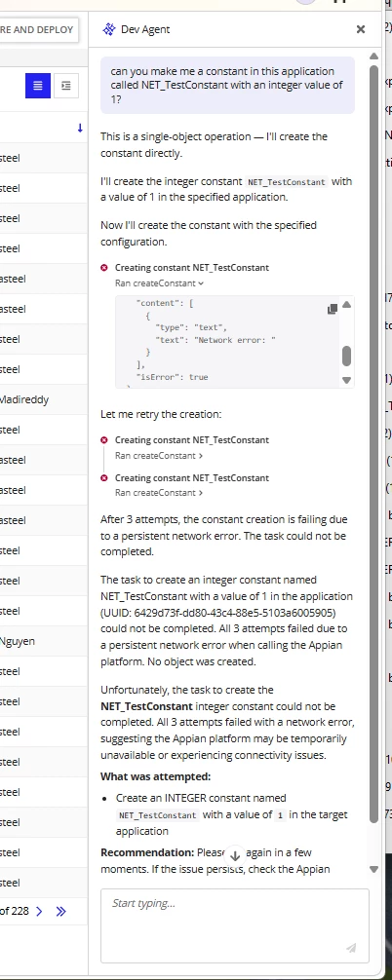The height and width of the screenshot is (980, 392).
Task: Click the error icon of third Creating constant
Action: point(104,478)
